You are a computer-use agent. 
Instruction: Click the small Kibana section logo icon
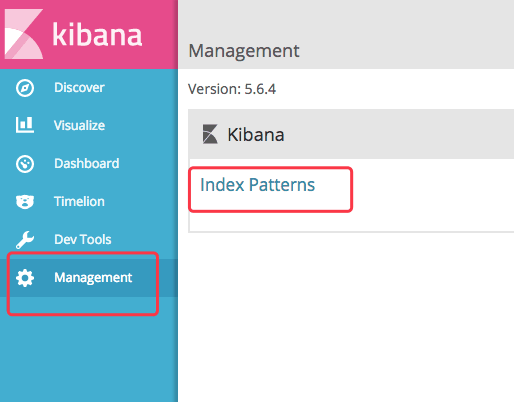point(210,134)
